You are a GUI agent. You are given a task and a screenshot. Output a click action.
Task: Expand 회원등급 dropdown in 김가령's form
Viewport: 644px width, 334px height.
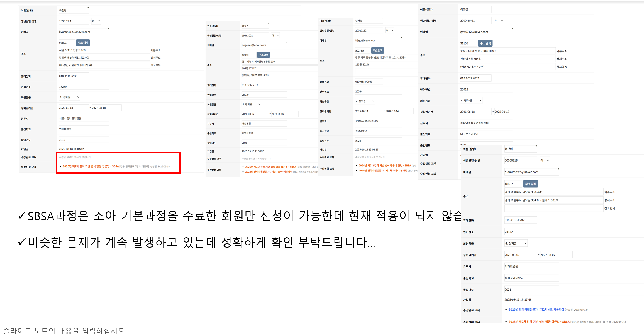click(x=365, y=101)
